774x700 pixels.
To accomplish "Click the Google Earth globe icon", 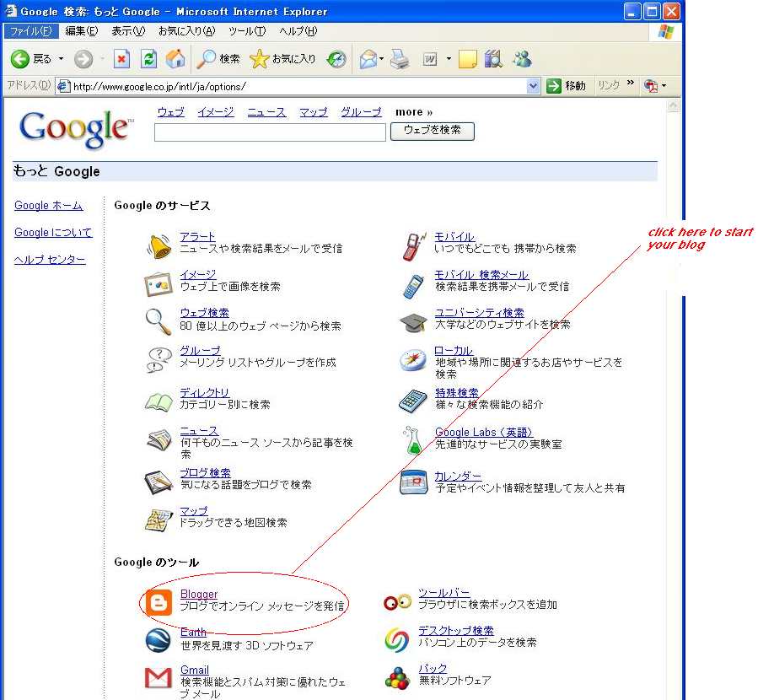I will (159, 640).
